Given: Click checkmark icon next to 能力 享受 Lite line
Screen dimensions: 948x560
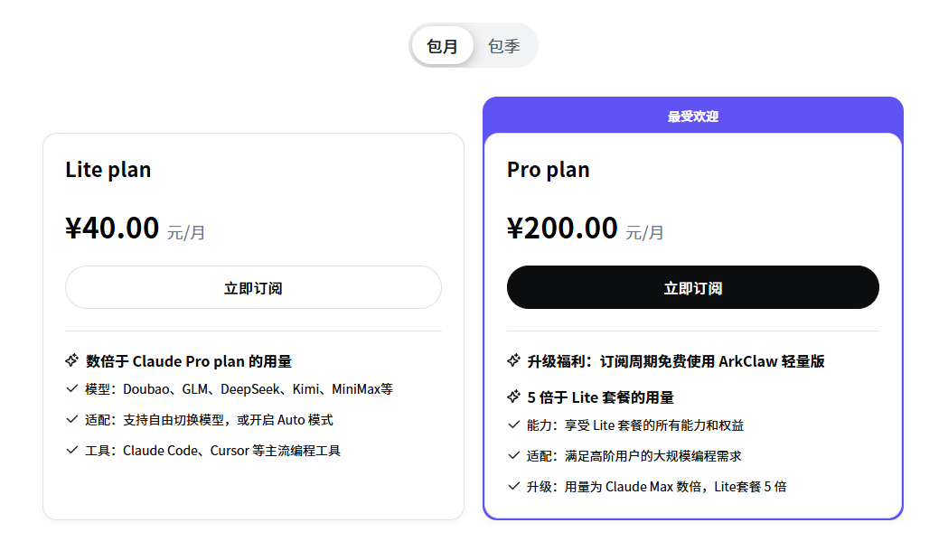Looking at the screenshot, I should 513,425.
